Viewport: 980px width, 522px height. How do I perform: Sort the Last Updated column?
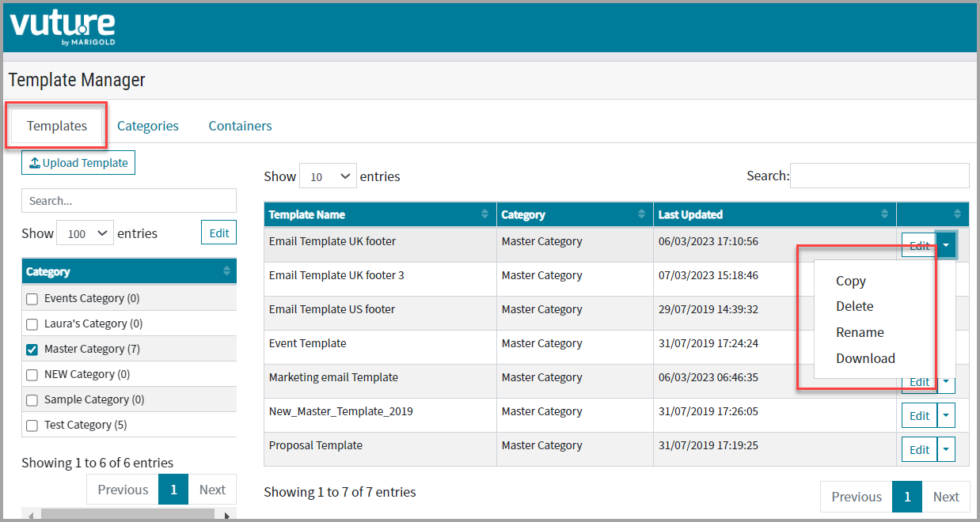pyautogui.click(x=884, y=214)
